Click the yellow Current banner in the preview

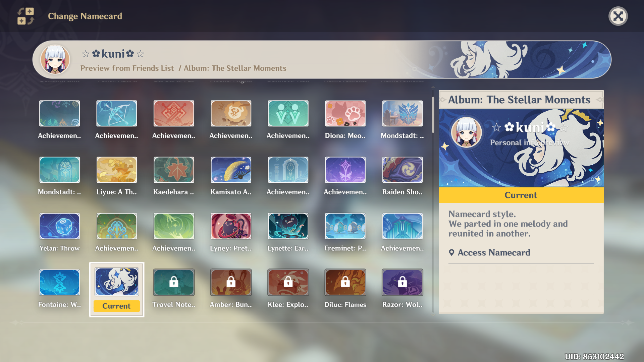coord(521,195)
